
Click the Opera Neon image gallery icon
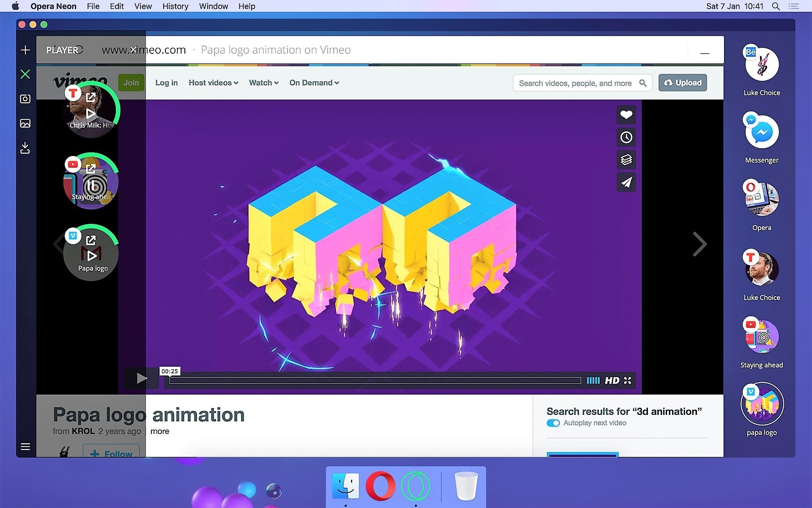[x=25, y=123]
